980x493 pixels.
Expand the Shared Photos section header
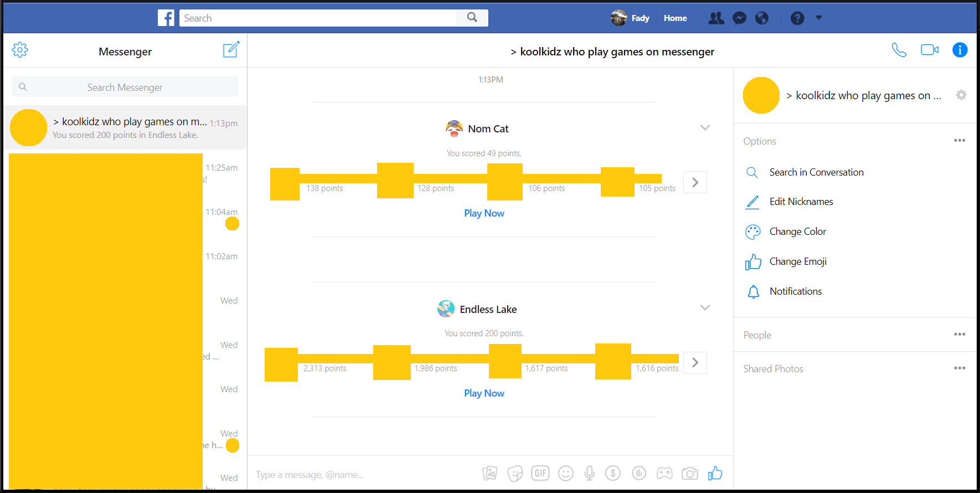tap(773, 369)
